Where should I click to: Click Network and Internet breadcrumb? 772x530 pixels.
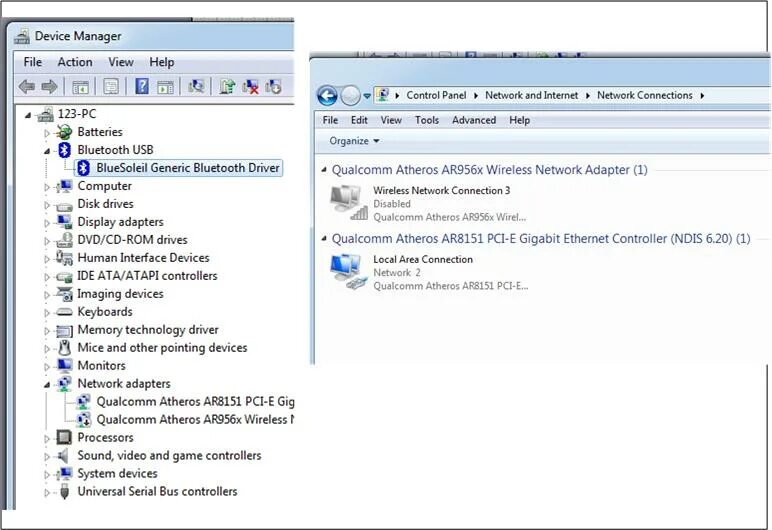pos(531,95)
